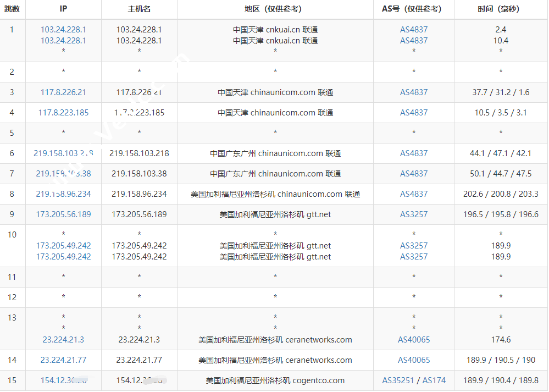
Task: Click the 主机名 column header
Action: 139,9
